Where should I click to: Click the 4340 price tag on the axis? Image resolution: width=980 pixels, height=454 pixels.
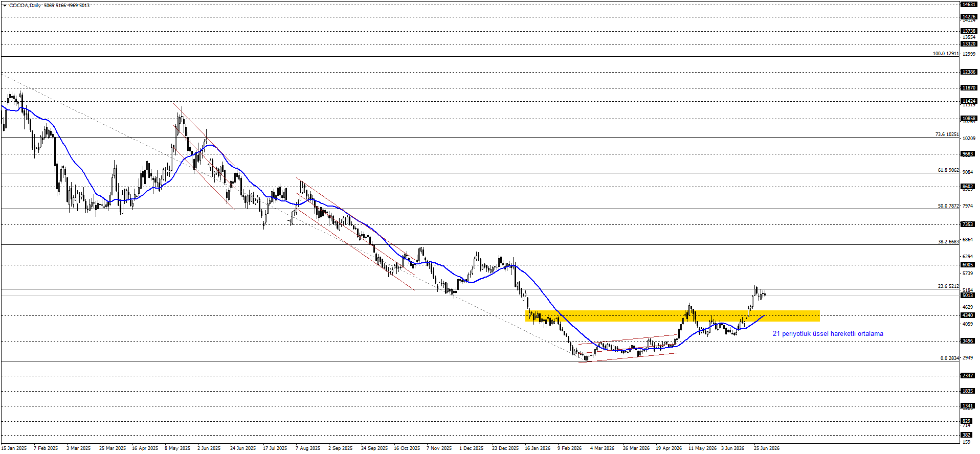[x=968, y=315]
